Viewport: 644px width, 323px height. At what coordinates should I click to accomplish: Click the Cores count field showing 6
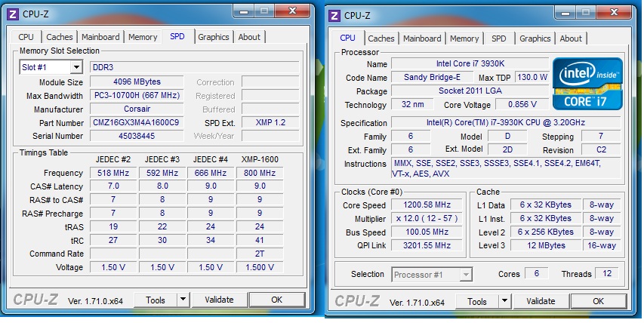point(536,273)
